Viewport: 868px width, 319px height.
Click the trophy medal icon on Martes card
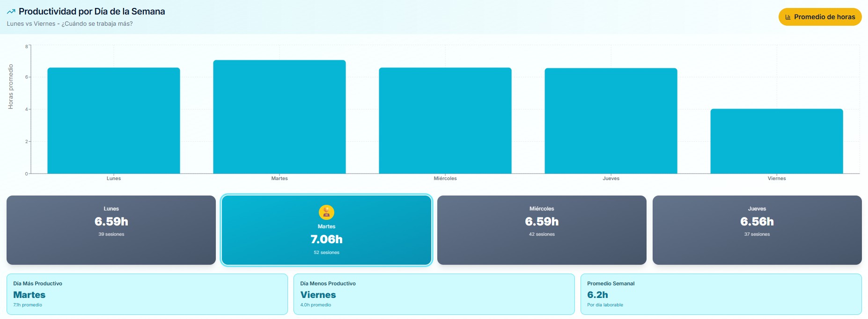326,212
